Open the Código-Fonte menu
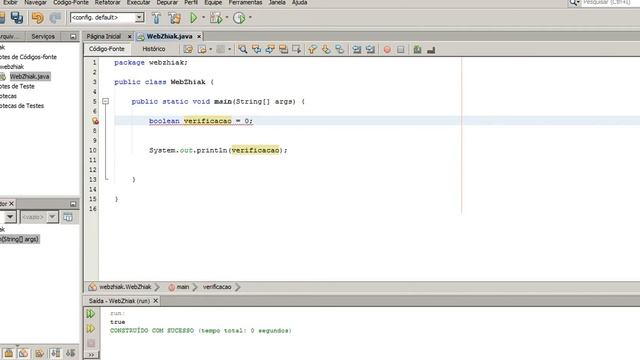The width and height of the screenshot is (640, 360). pos(71,2)
